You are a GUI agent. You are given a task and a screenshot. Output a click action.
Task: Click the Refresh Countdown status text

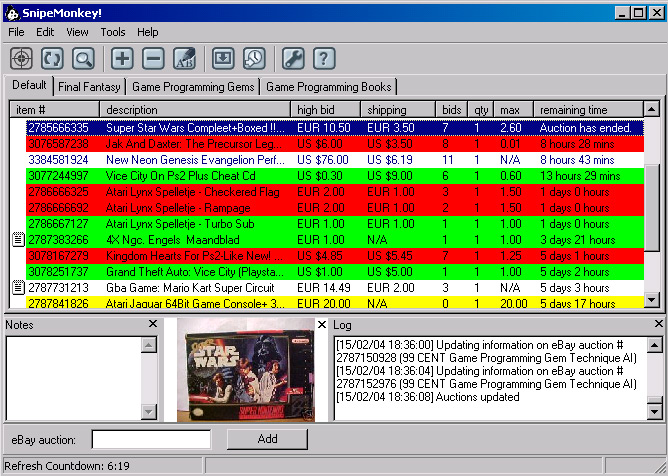point(67,466)
